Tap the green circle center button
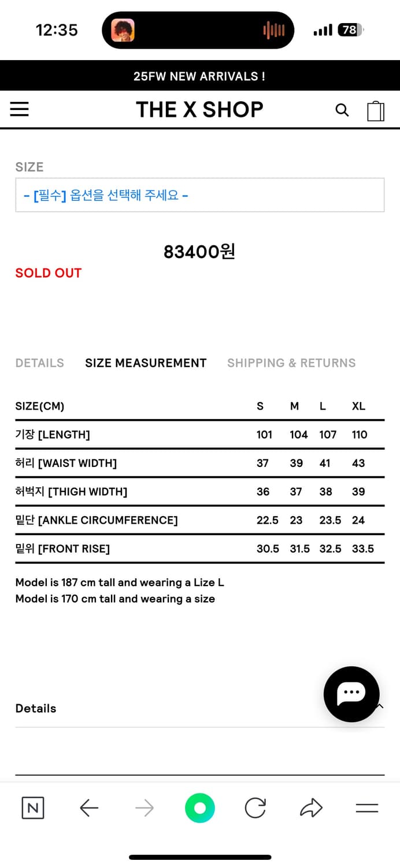400x868 pixels. pyautogui.click(x=200, y=808)
